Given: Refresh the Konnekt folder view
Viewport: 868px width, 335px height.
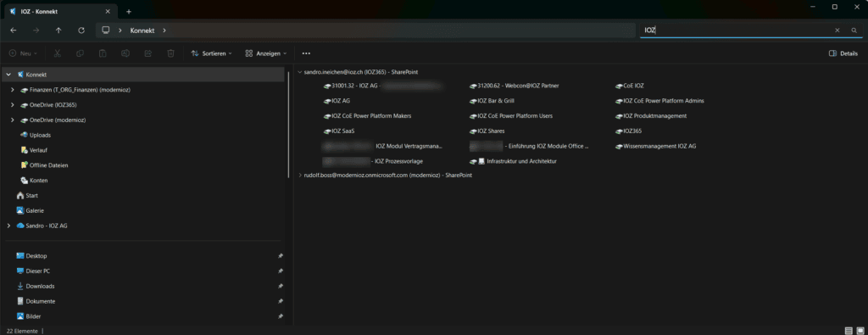Looking at the screenshot, I should [81, 31].
